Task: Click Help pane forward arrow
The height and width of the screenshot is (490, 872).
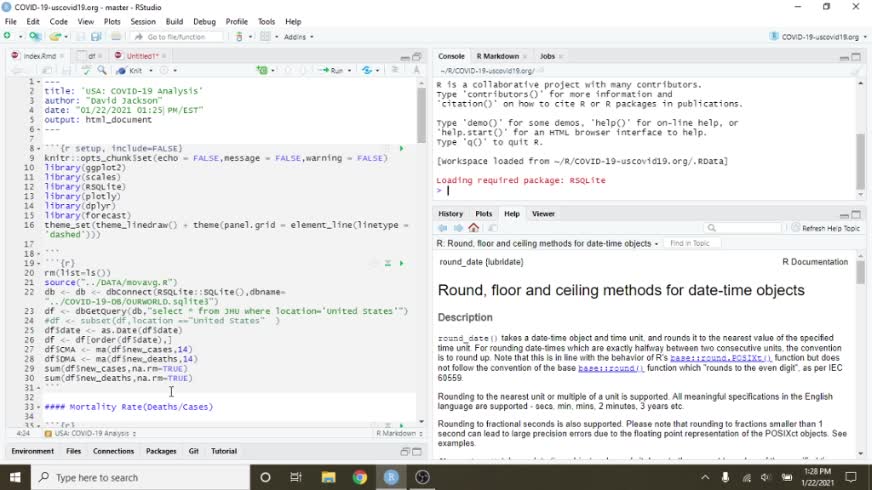Action: point(458,228)
